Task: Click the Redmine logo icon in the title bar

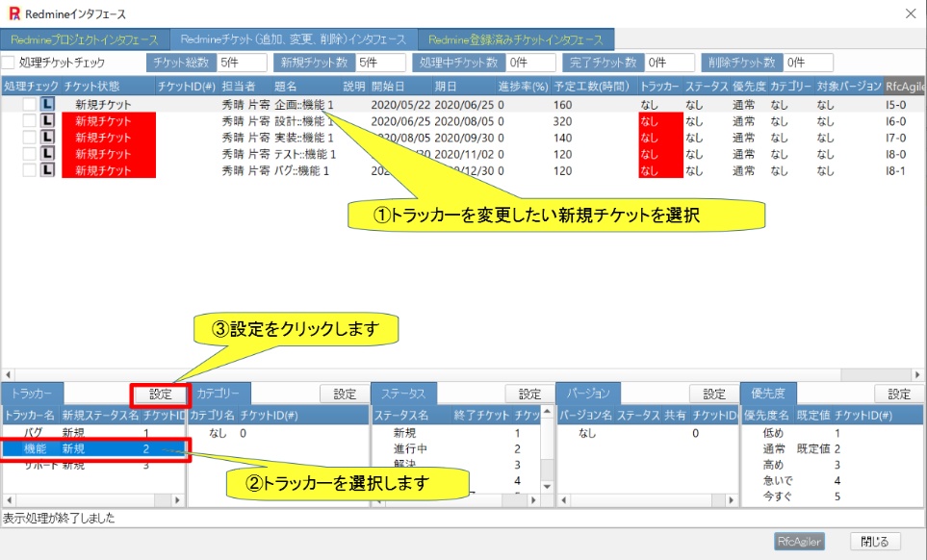Action: pyautogui.click(x=13, y=13)
